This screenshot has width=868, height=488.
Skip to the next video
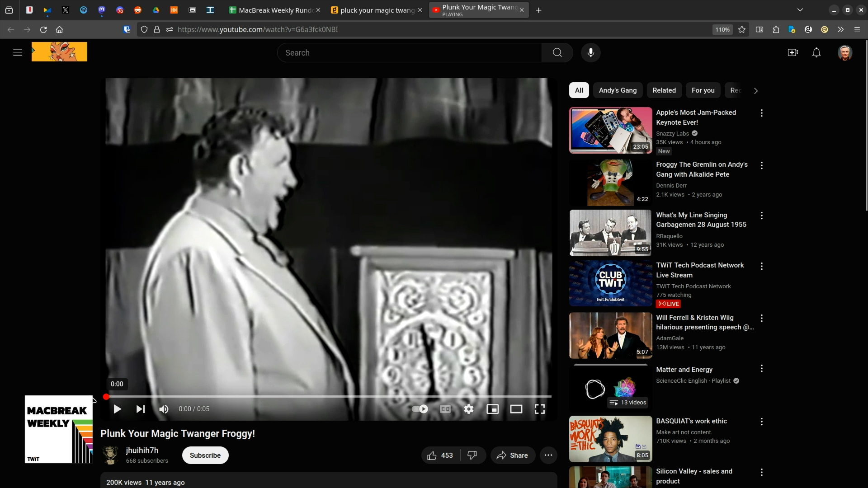click(141, 409)
